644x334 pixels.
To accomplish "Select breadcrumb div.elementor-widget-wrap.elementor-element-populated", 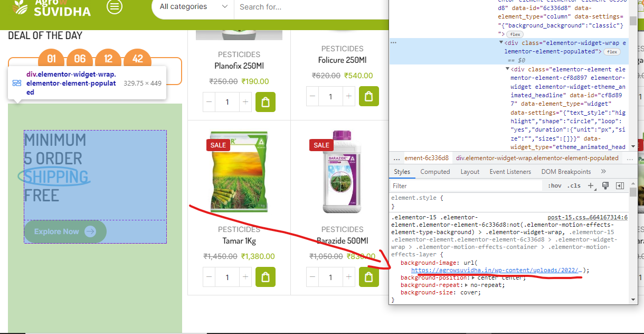I will pos(537,158).
